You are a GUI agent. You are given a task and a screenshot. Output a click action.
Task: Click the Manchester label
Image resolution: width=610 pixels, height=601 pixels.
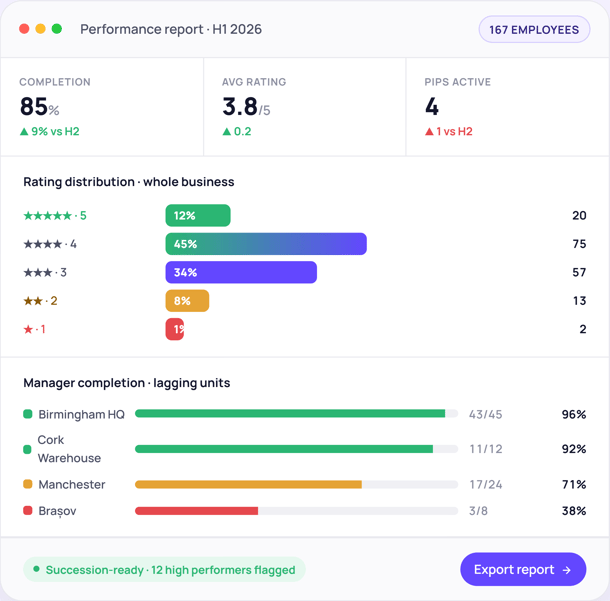click(x=72, y=485)
